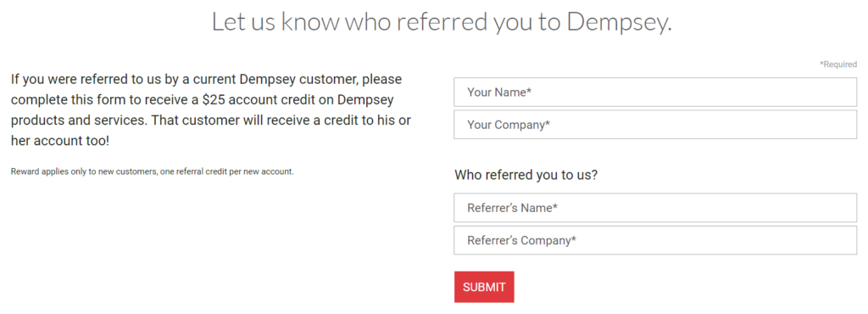The height and width of the screenshot is (314, 868).
Task: Focus the Your Company text box
Action: coord(655,125)
